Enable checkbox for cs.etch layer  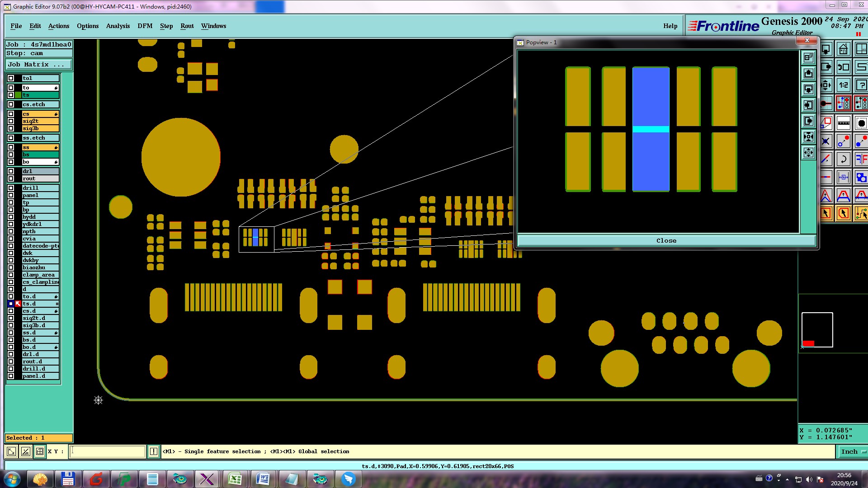coord(11,104)
